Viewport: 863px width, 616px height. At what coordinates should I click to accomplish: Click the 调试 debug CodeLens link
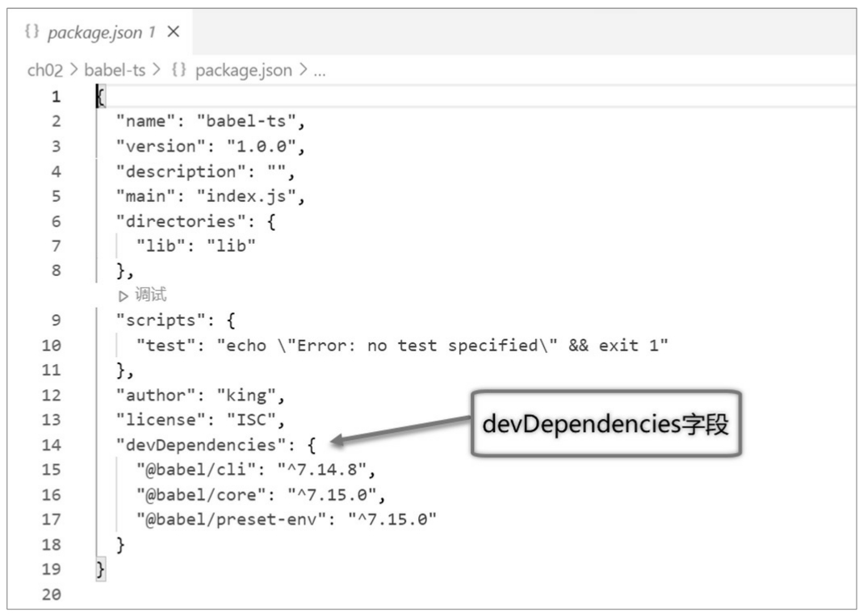tap(150, 295)
